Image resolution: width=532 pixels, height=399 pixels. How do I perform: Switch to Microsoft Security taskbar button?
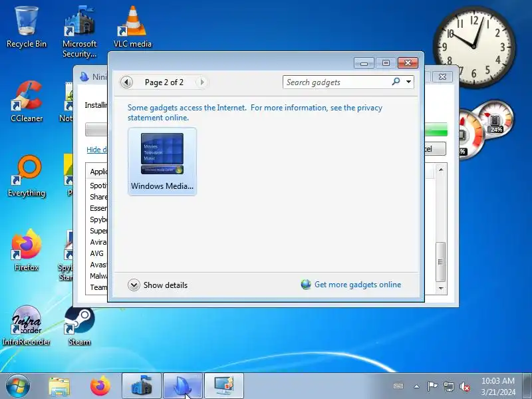click(142, 386)
